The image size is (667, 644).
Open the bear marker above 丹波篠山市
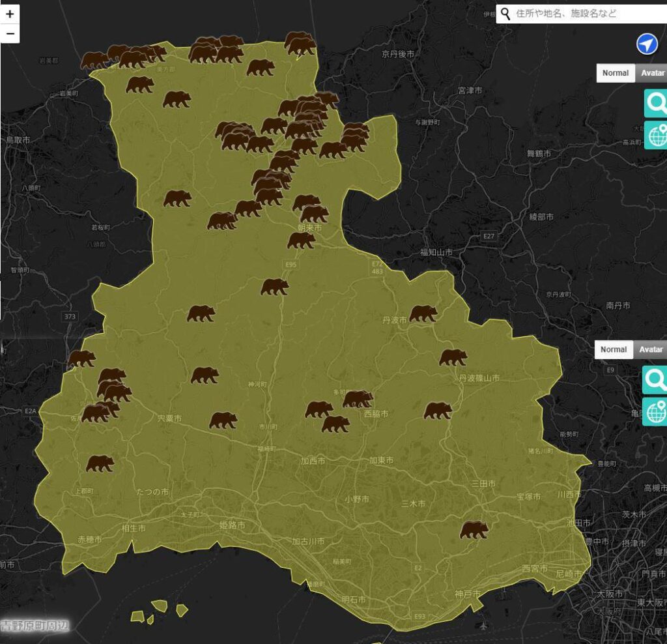tap(453, 357)
